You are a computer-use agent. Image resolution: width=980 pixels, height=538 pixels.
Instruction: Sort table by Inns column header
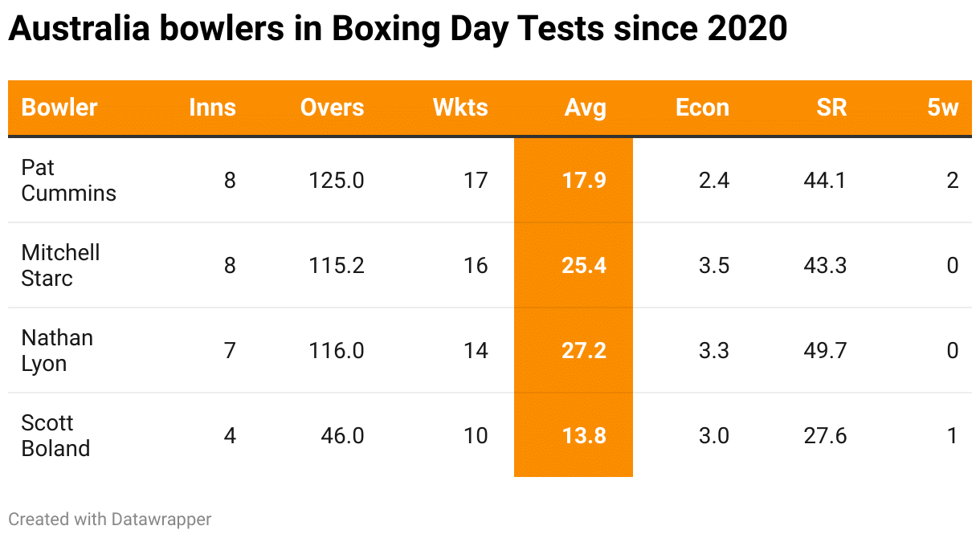click(212, 108)
